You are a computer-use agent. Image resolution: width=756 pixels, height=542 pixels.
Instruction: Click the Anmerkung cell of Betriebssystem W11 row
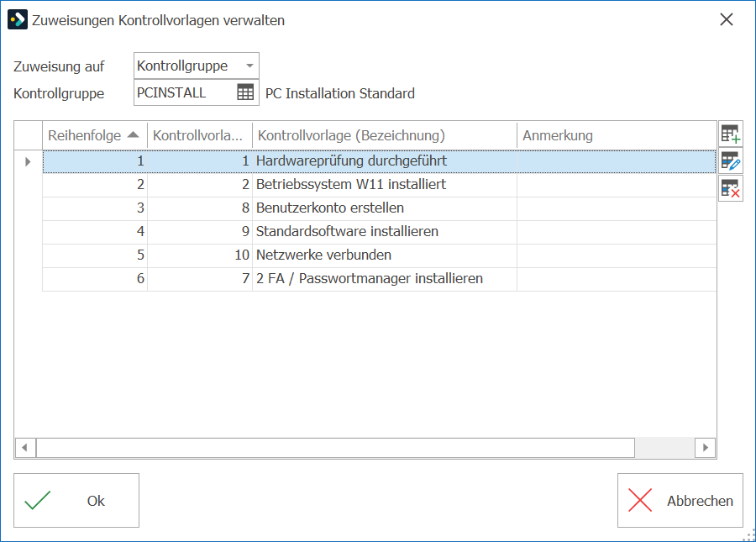pos(617,185)
